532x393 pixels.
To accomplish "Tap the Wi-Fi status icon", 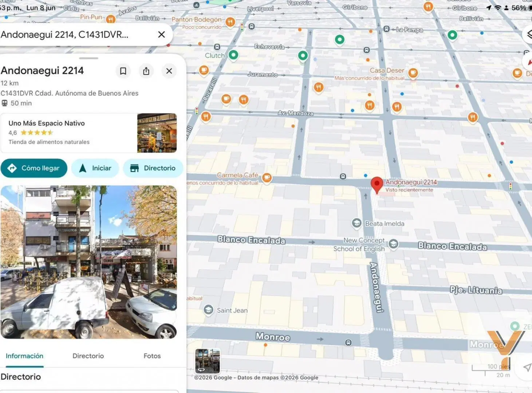I will coord(498,8).
